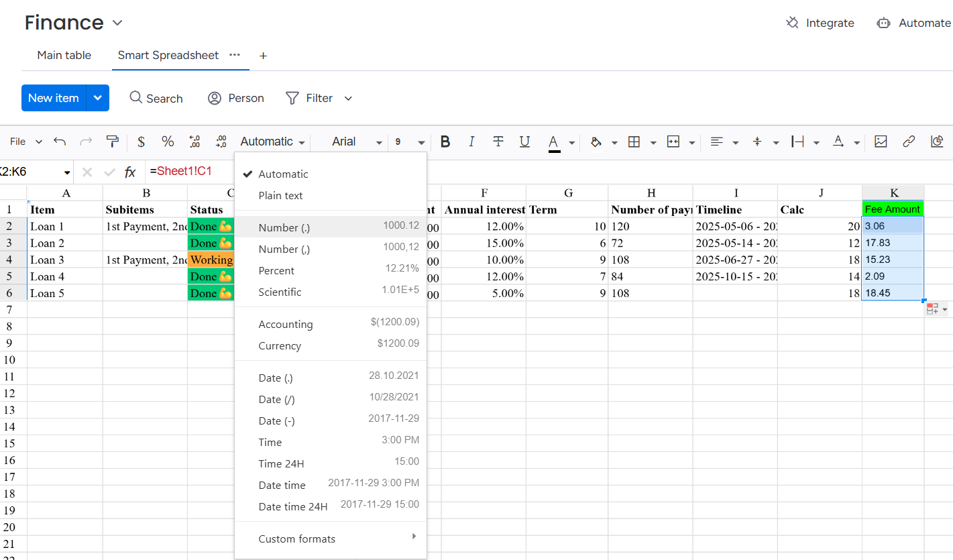The image size is (953, 560).
Task: Open the insert chart icon
Action: 938,142
